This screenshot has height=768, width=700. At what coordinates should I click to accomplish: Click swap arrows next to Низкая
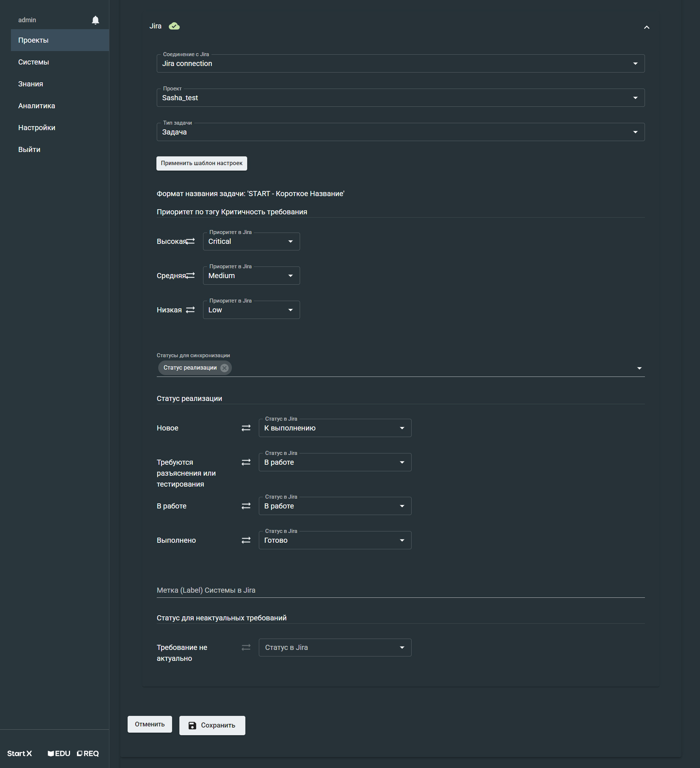[x=190, y=310]
